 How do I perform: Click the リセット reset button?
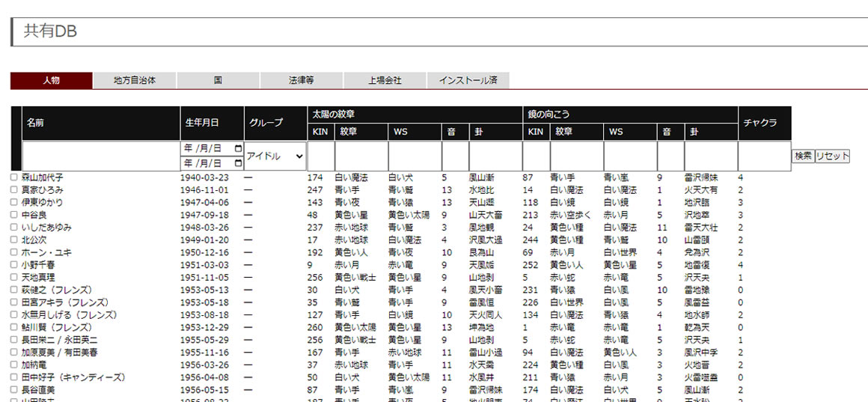832,156
